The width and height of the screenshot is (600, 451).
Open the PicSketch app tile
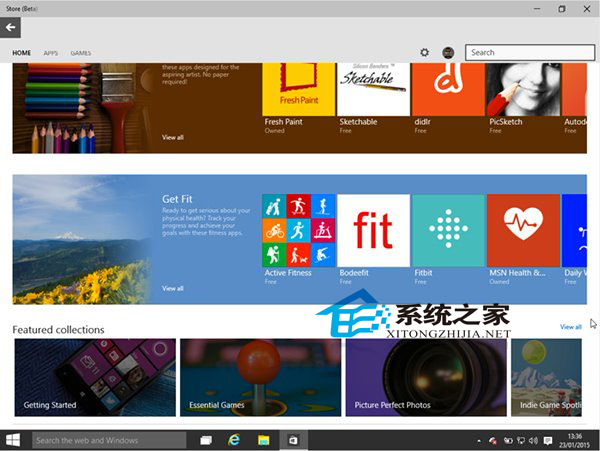[x=523, y=99]
